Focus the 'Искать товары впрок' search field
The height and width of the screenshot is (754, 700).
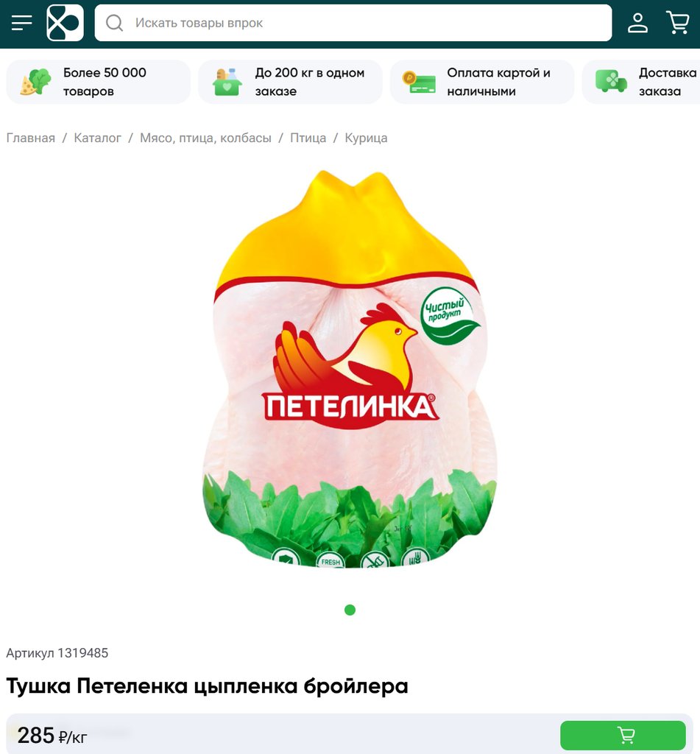[x=353, y=23]
